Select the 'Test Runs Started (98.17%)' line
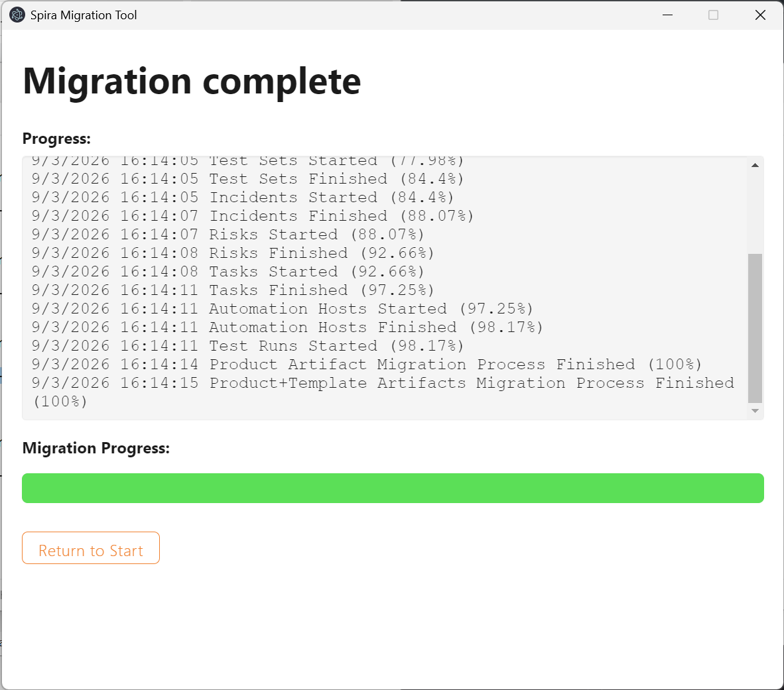Image resolution: width=784 pixels, height=690 pixels. [248, 346]
